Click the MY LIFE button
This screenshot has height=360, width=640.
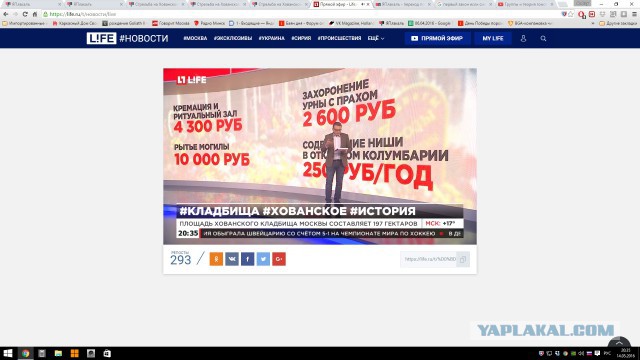[493, 38]
